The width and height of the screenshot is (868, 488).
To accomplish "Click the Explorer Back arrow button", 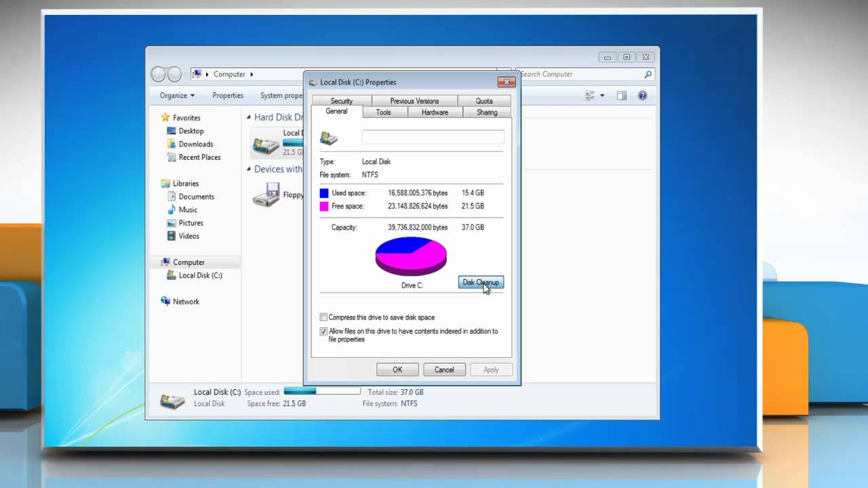I will (x=158, y=75).
